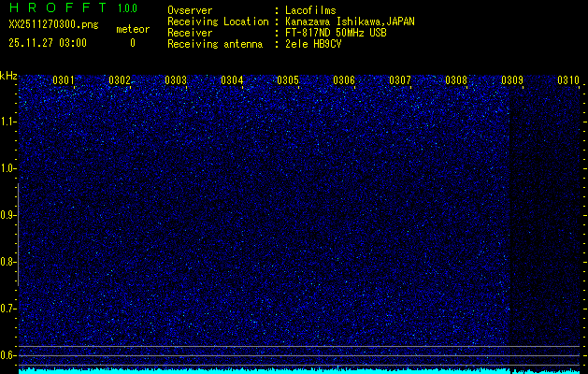Viewport: 588px width, 374px height.
Task: Click the kHz axis unit label
Action: [x=8, y=75]
